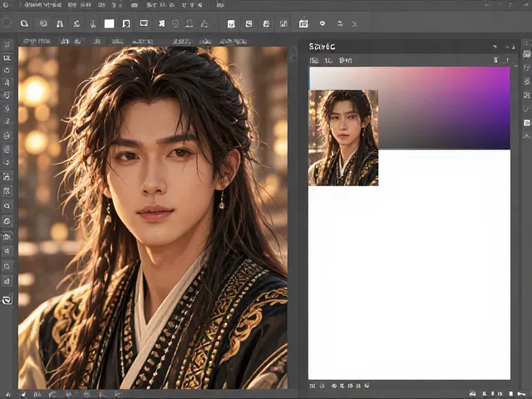Open the calendar-like icon in top toolbar

coord(303,23)
